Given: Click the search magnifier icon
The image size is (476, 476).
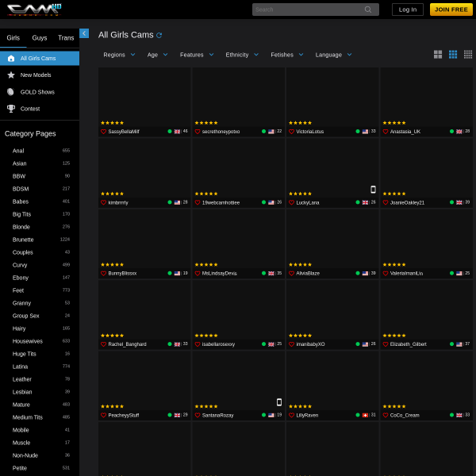Looking at the screenshot, I should pos(368,10).
